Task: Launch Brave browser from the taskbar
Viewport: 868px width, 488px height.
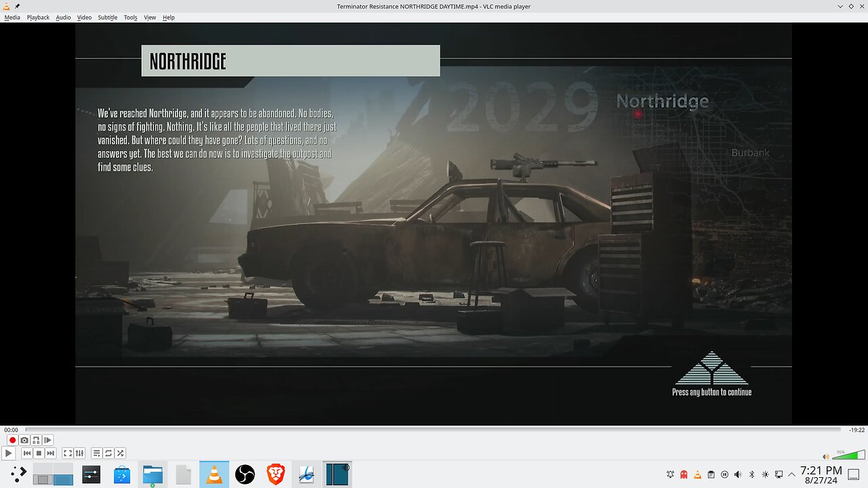Action: (275, 474)
